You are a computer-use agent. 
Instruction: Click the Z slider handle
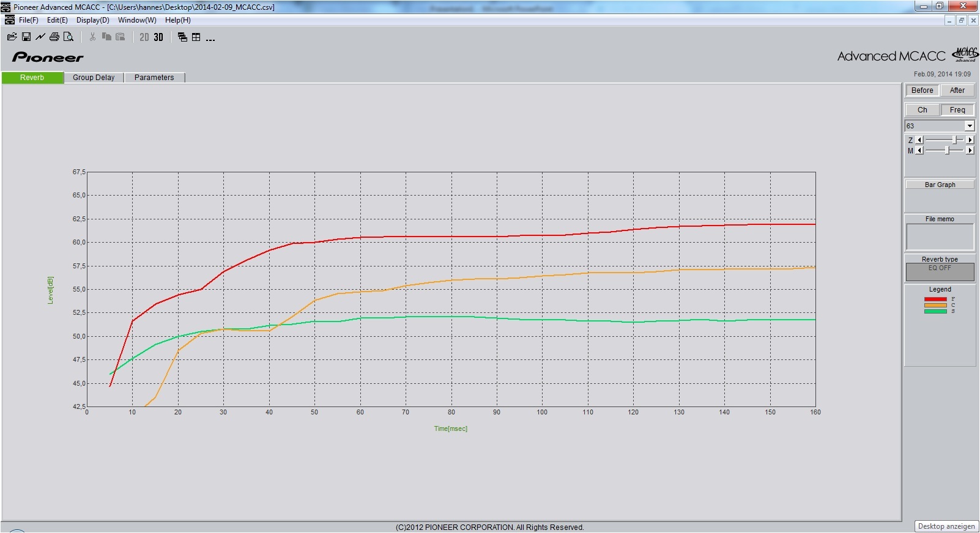click(x=954, y=140)
